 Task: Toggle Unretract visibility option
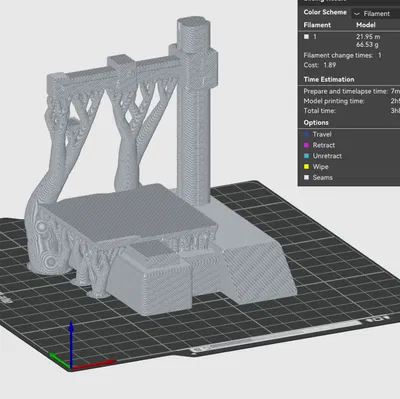306,156
